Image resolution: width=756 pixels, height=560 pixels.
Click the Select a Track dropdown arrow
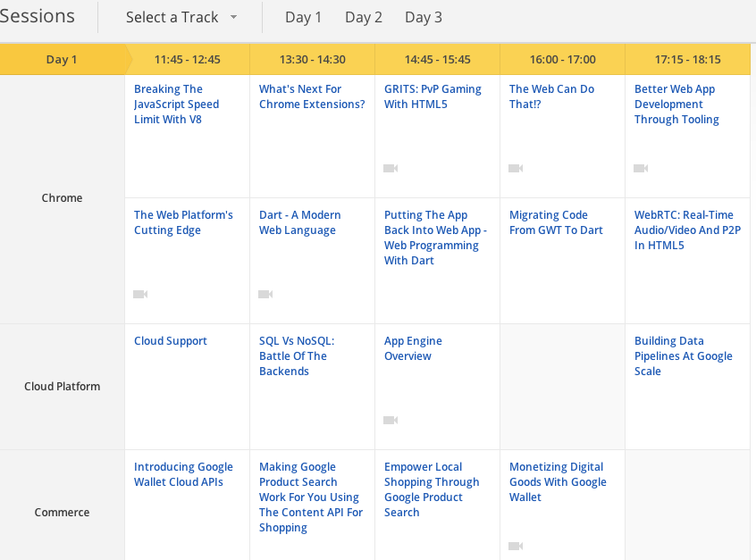tap(234, 17)
